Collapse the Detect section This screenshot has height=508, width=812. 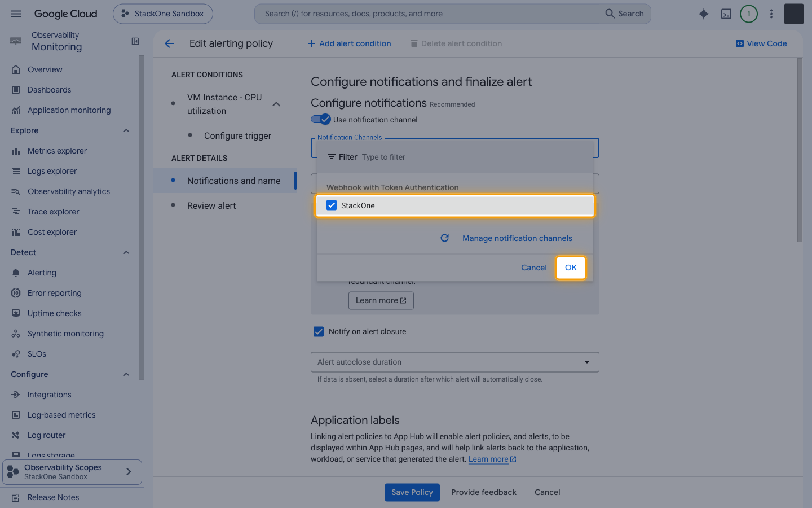point(126,252)
